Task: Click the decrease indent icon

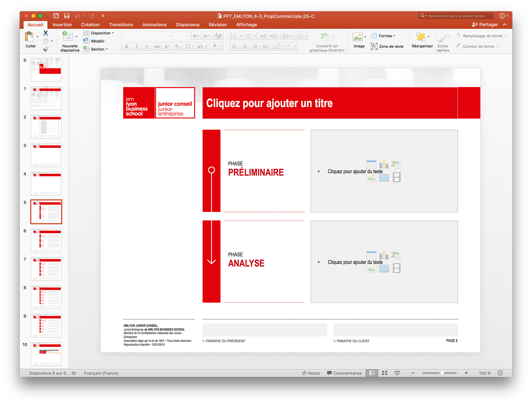Action: pos(264,36)
